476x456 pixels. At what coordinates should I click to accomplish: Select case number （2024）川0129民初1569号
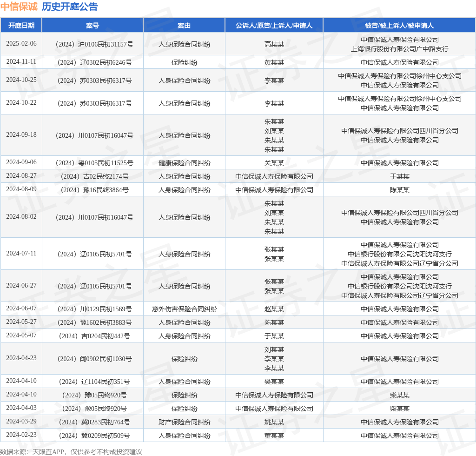click(x=93, y=309)
